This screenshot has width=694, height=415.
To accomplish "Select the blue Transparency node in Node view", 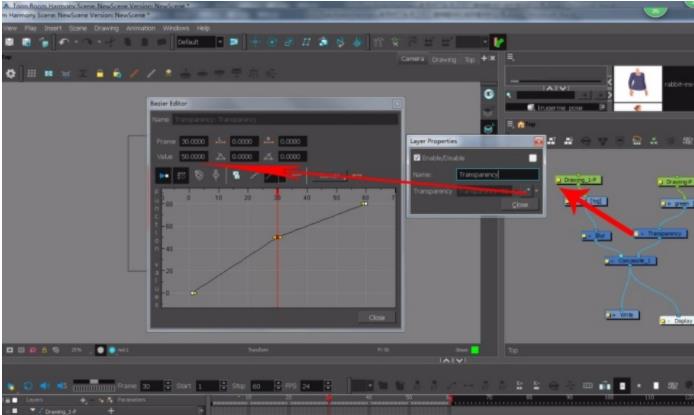I will point(661,233).
